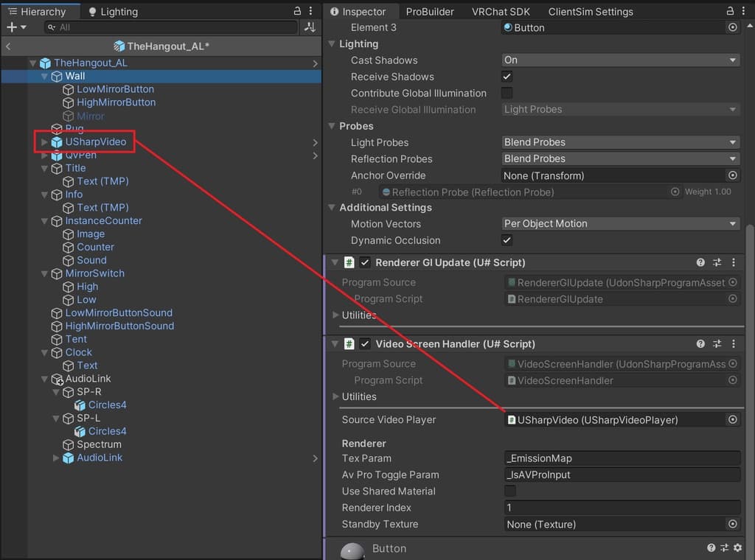
Task: Expand the USharpVideo hierarchy item
Action: [44, 142]
